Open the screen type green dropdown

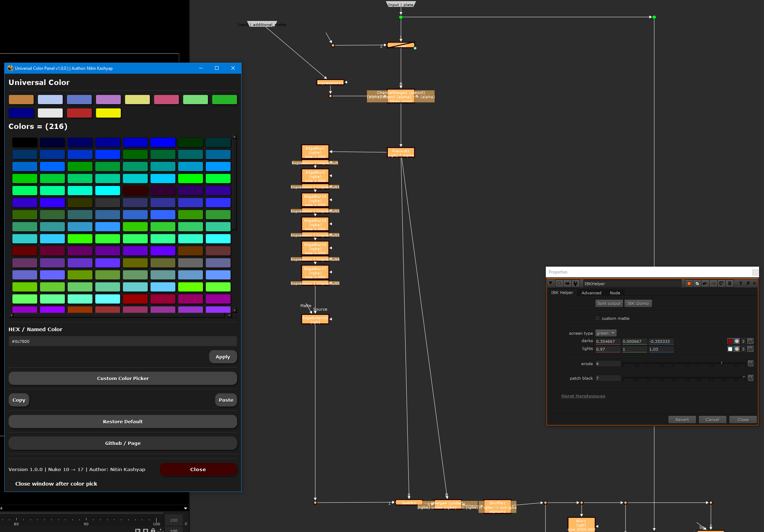605,333
